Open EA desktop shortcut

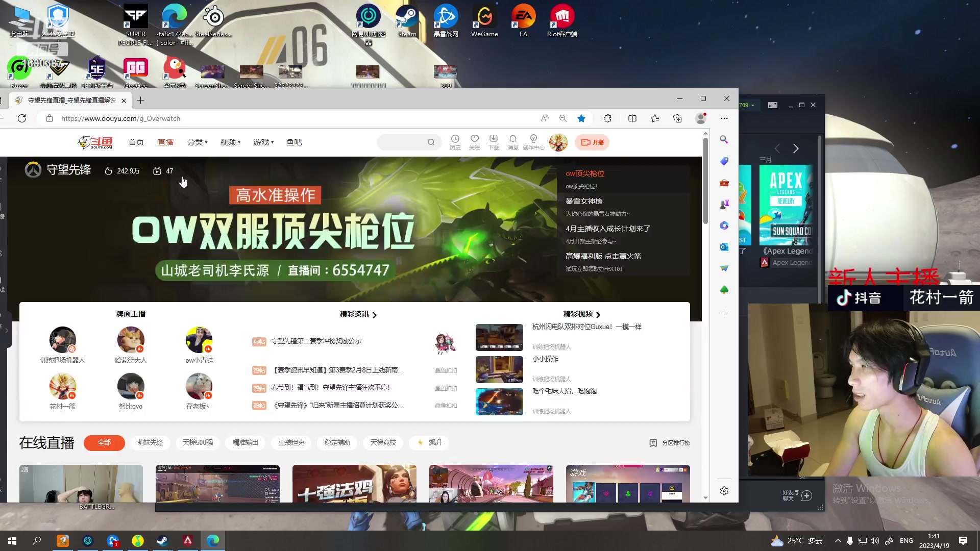[523, 21]
